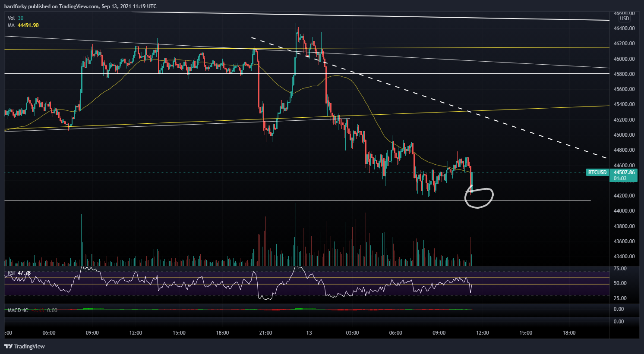Screen dimensions: 644x354
Task: Click the published by hardforky header text
Action: (x=80, y=6)
